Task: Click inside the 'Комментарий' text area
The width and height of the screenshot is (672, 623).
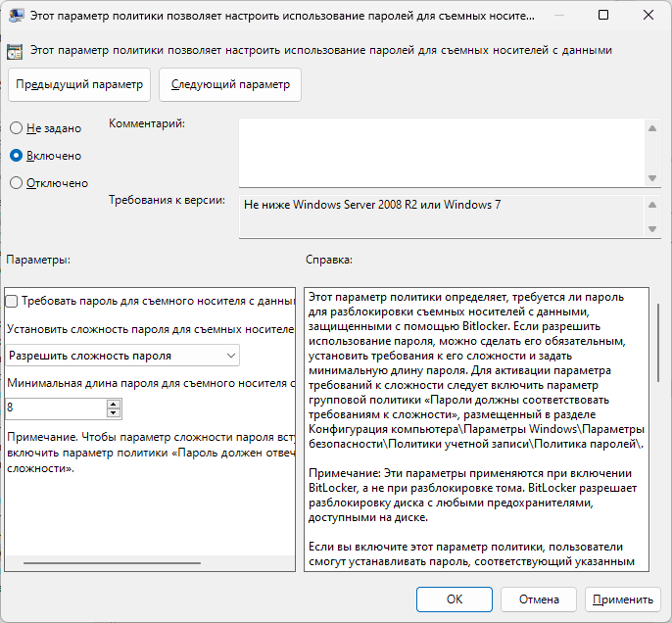Action: coord(442,153)
